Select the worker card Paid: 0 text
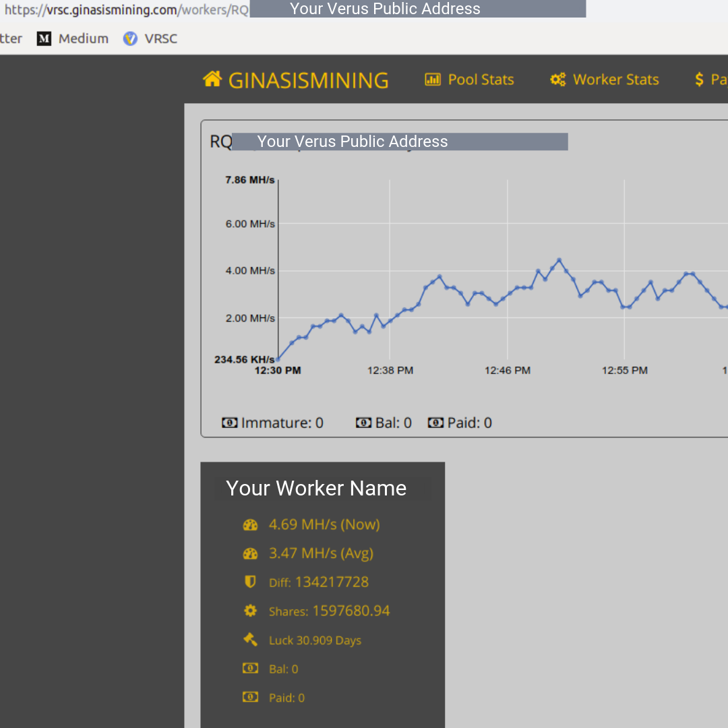 click(x=286, y=698)
